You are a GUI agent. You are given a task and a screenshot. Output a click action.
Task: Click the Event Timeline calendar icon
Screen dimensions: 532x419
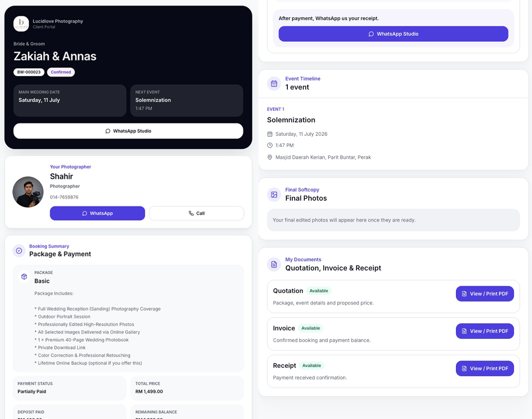(274, 84)
